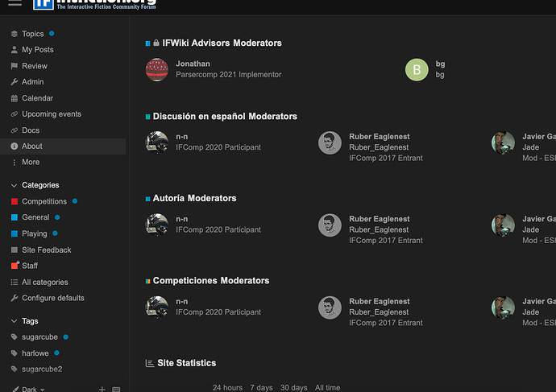Click the red Competitions color square
This screenshot has width=556, height=392.
[x=15, y=201]
